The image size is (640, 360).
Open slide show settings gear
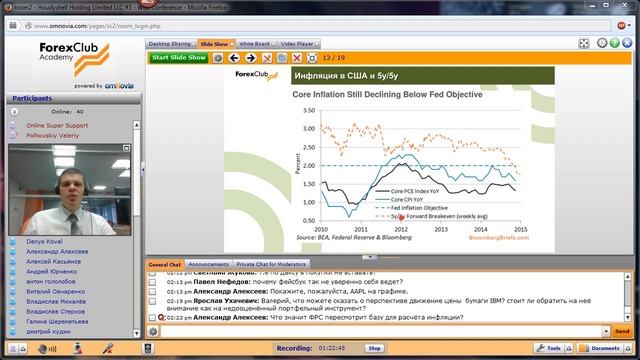coord(218,58)
